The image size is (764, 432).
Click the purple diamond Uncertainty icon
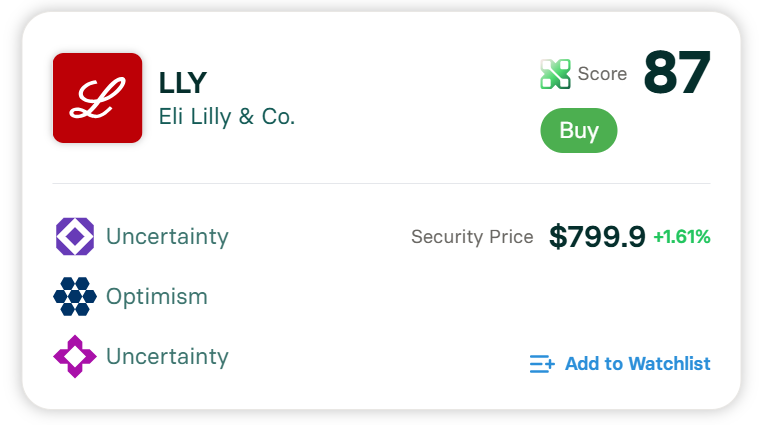coord(75,237)
